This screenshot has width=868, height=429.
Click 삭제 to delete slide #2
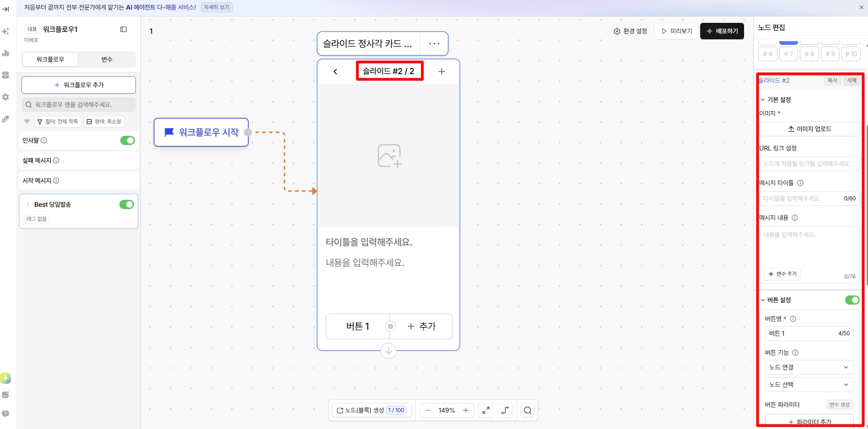852,80
